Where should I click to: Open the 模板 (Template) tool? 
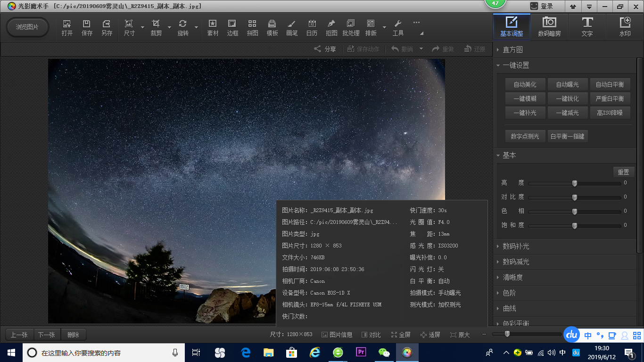point(272,28)
